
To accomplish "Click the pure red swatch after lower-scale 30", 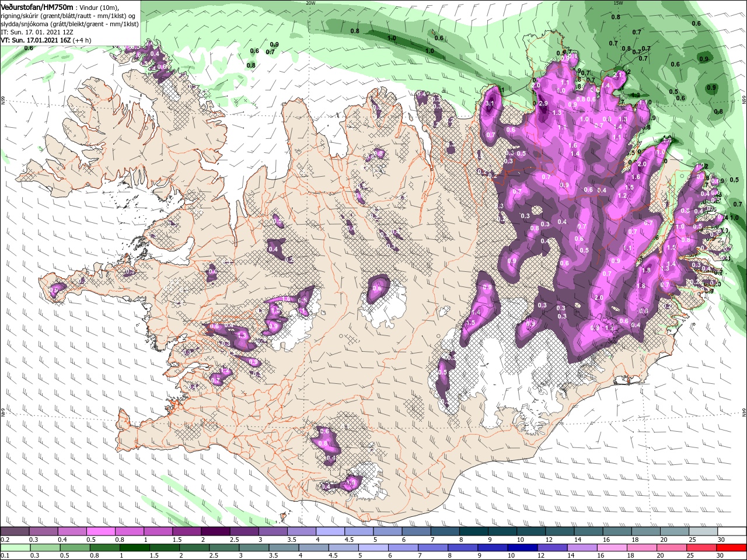I will [731, 547].
